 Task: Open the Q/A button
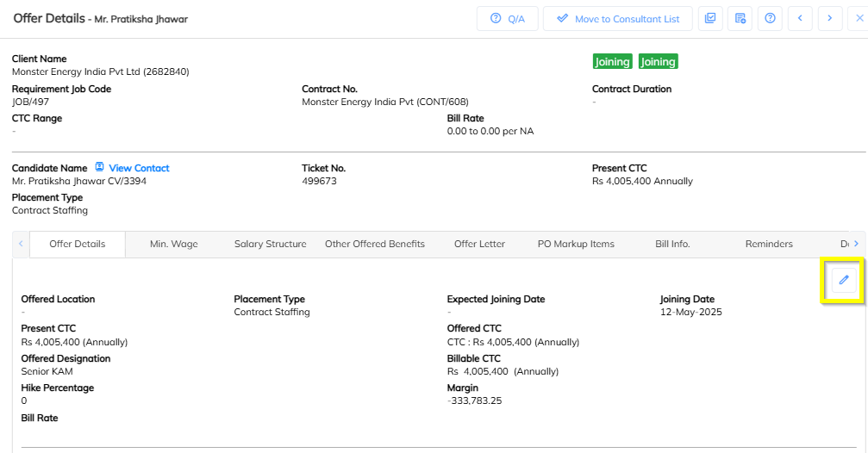point(508,18)
